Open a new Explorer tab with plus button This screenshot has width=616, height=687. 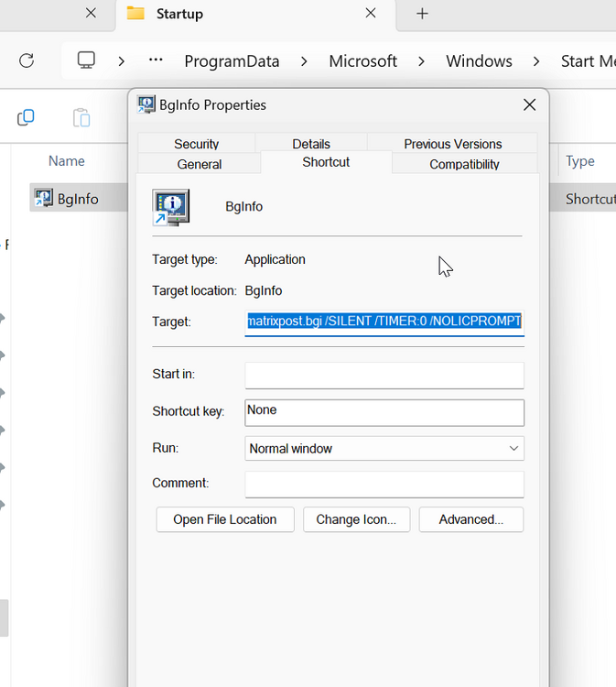click(422, 14)
